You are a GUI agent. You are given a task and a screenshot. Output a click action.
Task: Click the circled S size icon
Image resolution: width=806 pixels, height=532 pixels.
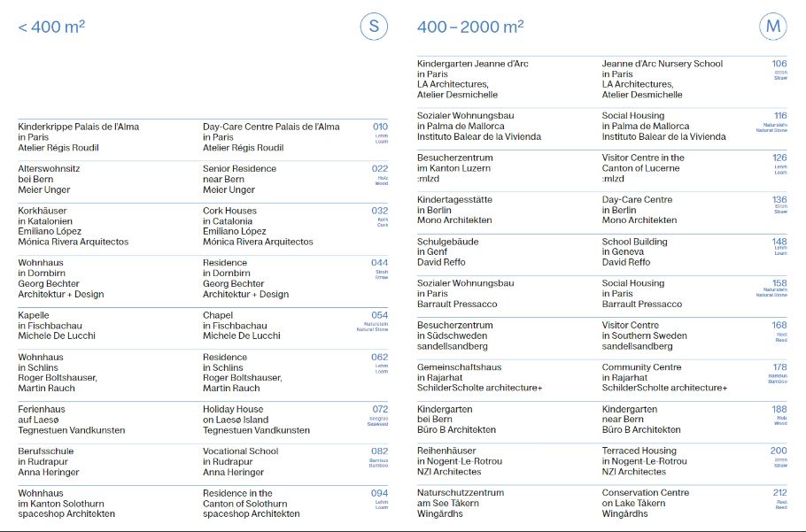(x=375, y=27)
